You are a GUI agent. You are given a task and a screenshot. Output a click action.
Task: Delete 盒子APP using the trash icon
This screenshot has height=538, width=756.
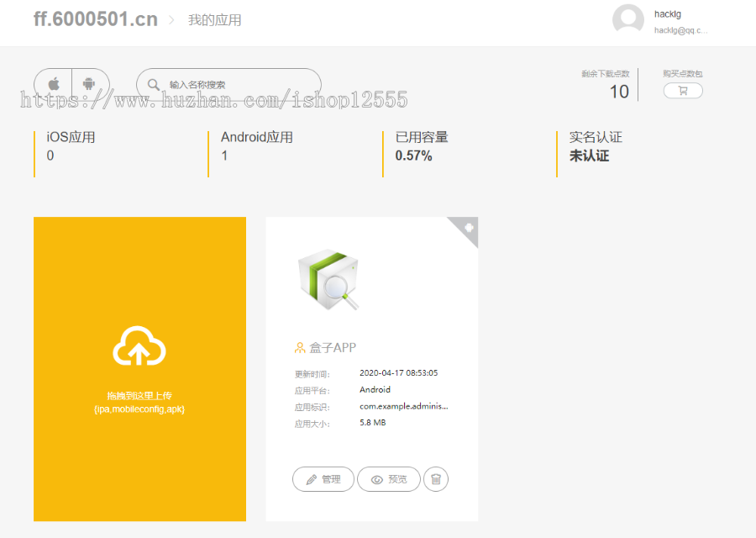(x=435, y=478)
